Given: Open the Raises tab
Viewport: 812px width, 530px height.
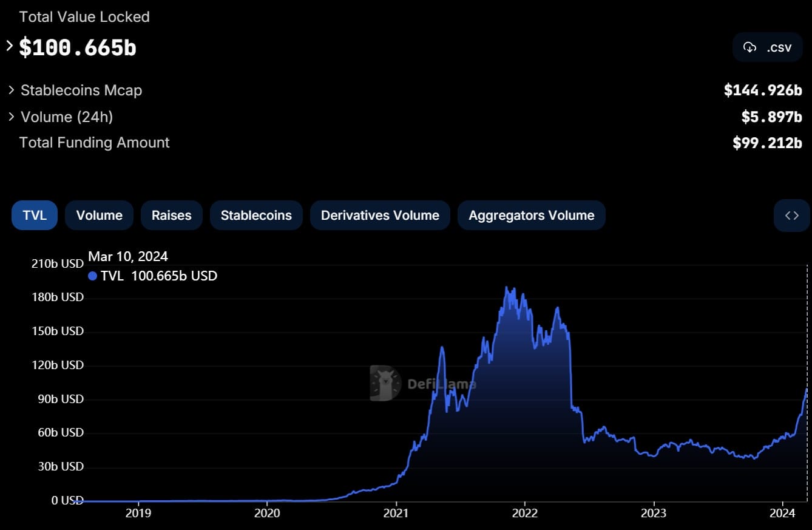Looking at the screenshot, I should tap(171, 215).
